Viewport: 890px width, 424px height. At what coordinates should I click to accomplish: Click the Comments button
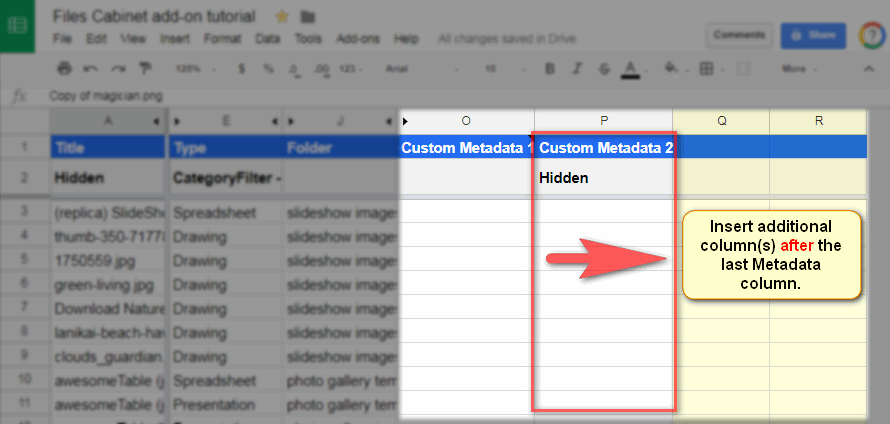pyautogui.click(x=739, y=35)
